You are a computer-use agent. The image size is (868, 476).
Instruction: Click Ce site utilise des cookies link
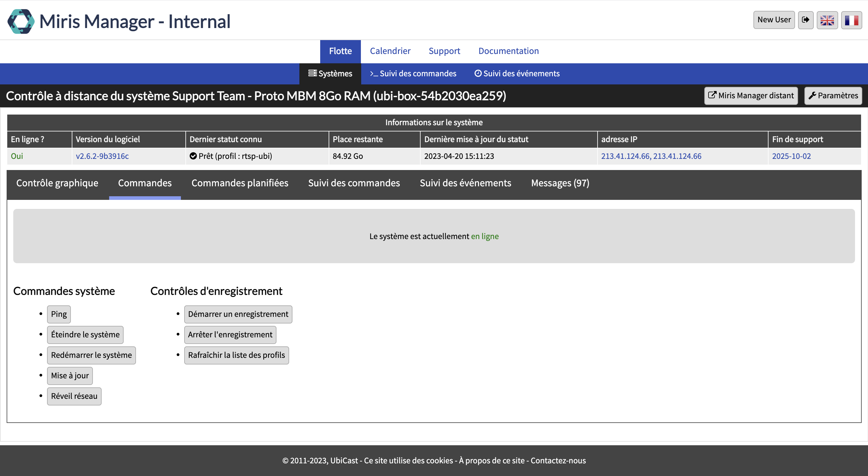(x=409, y=461)
